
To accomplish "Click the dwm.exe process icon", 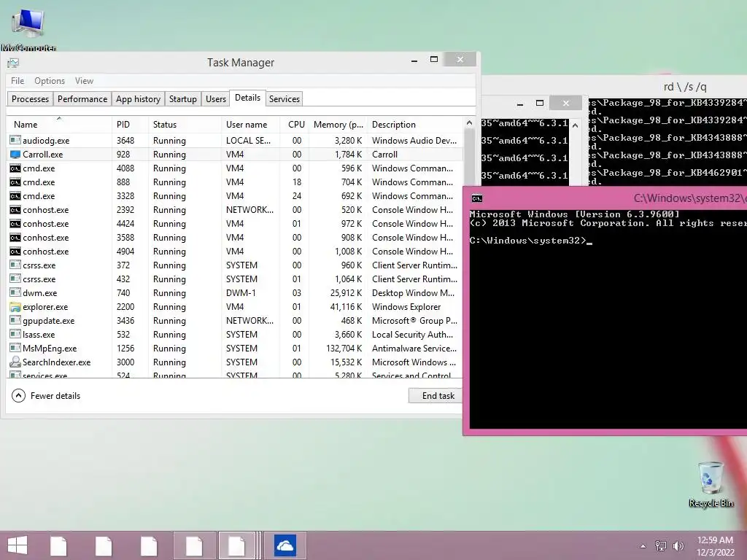I will [x=15, y=293].
